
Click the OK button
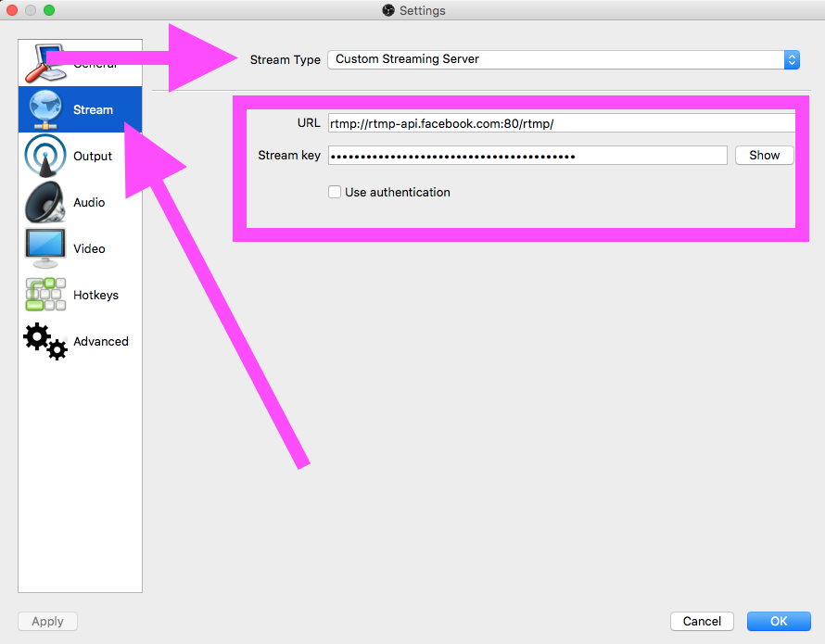(x=779, y=622)
